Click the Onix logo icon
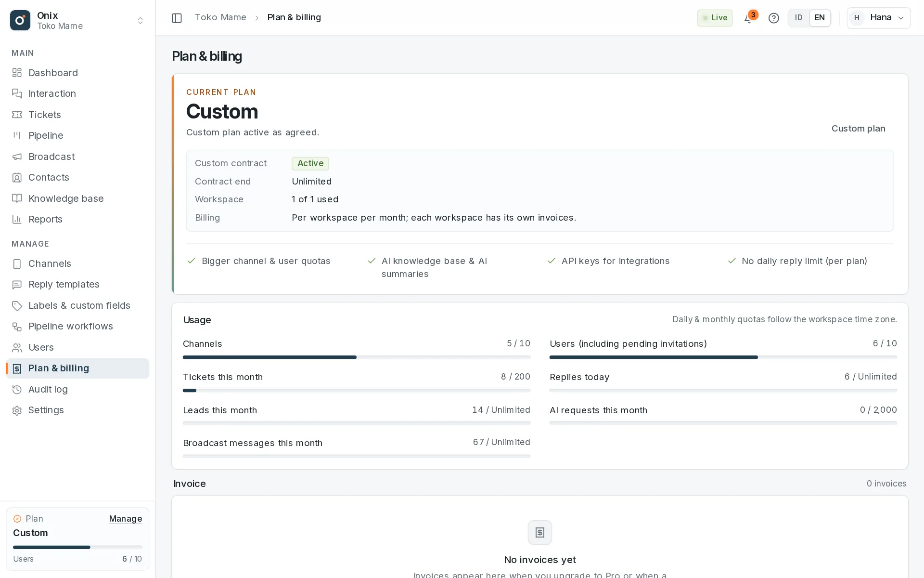The height and width of the screenshot is (578, 924). tap(20, 20)
